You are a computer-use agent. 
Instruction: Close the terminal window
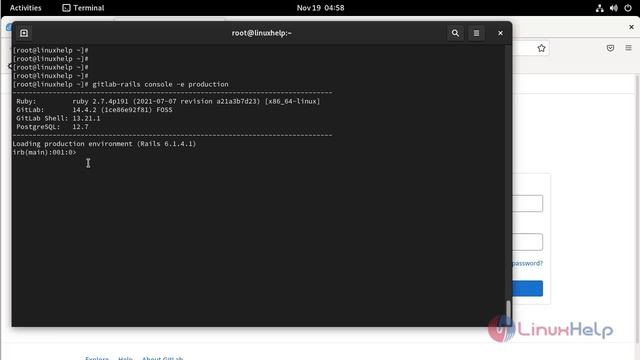coord(500,33)
